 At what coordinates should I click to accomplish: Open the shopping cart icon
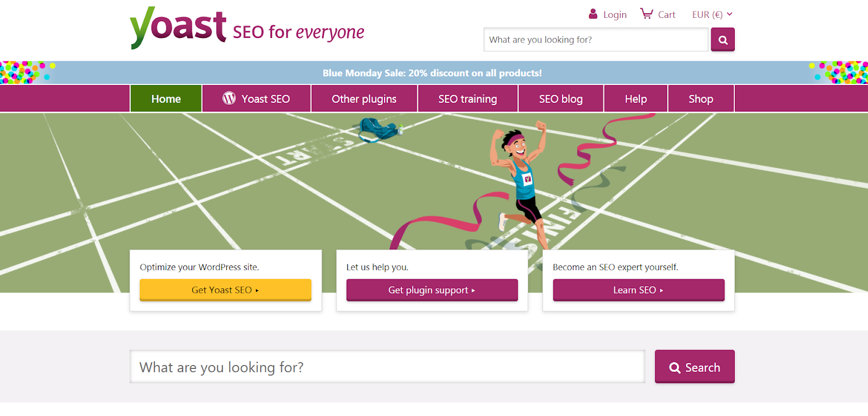pos(646,14)
